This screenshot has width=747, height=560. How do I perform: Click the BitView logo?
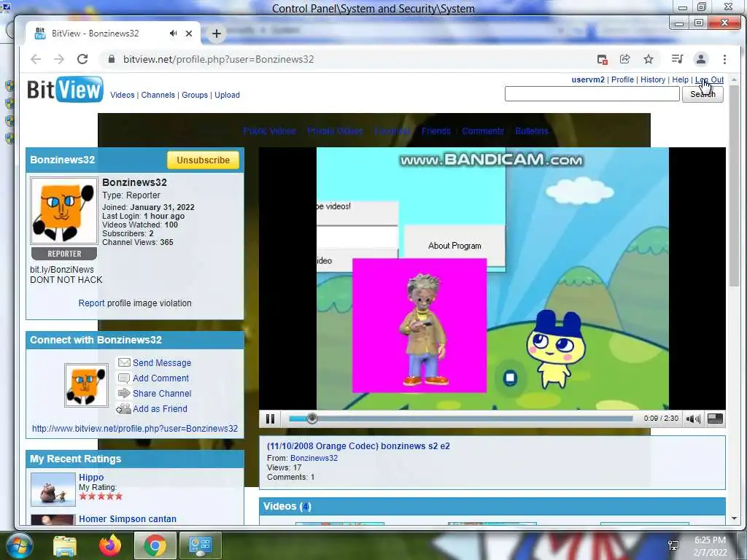(x=65, y=90)
